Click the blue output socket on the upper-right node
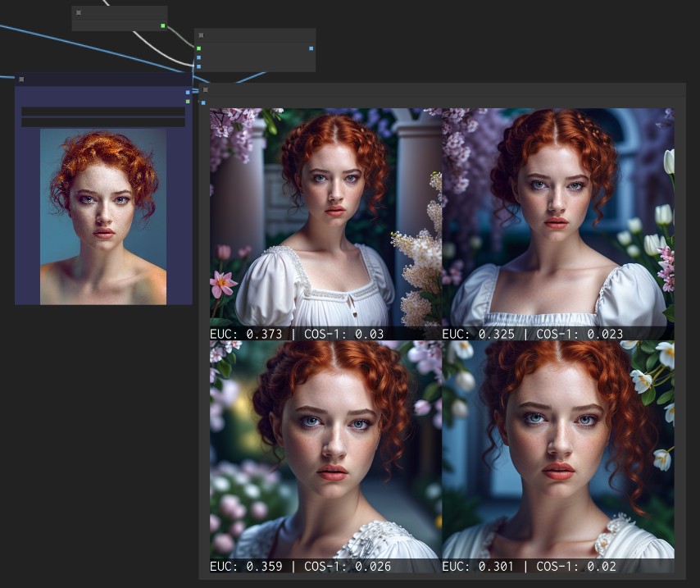The width and height of the screenshot is (700, 588). (311, 48)
